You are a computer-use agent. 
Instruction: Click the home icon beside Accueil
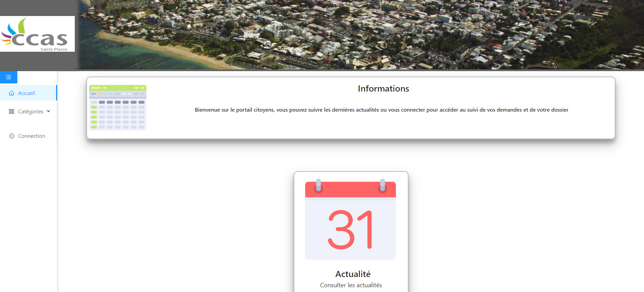(x=12, y=93)
